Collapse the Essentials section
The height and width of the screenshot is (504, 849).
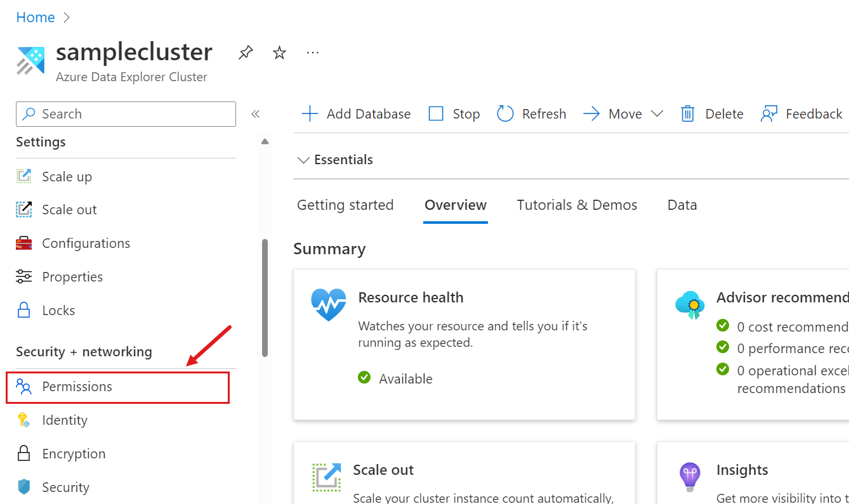pos(303,160)
